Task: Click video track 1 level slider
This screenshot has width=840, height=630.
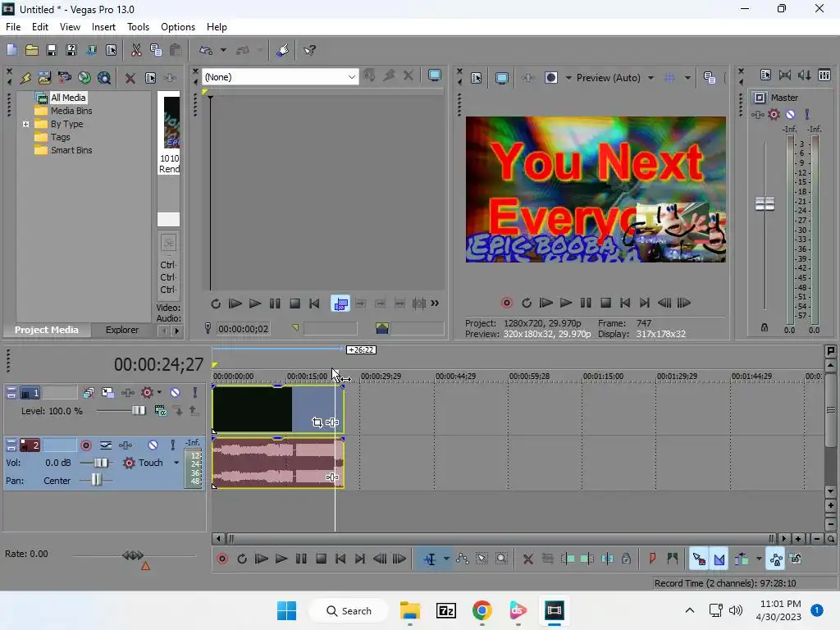Action: point(138,410)
